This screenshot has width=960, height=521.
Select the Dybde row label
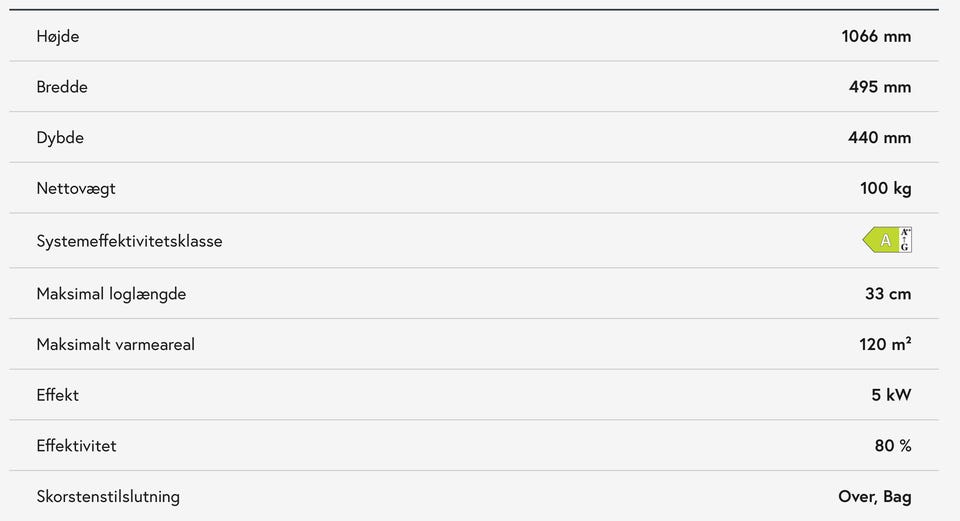[60, 138]
